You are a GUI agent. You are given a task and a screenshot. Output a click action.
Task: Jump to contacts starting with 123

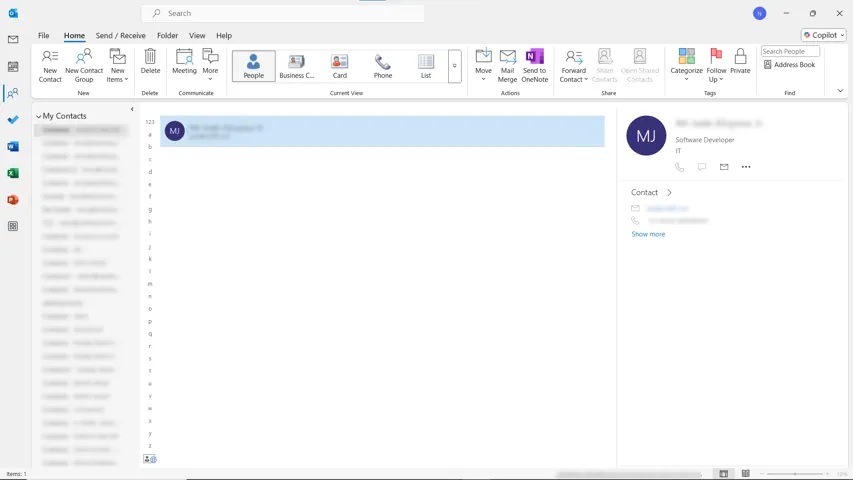150,122
